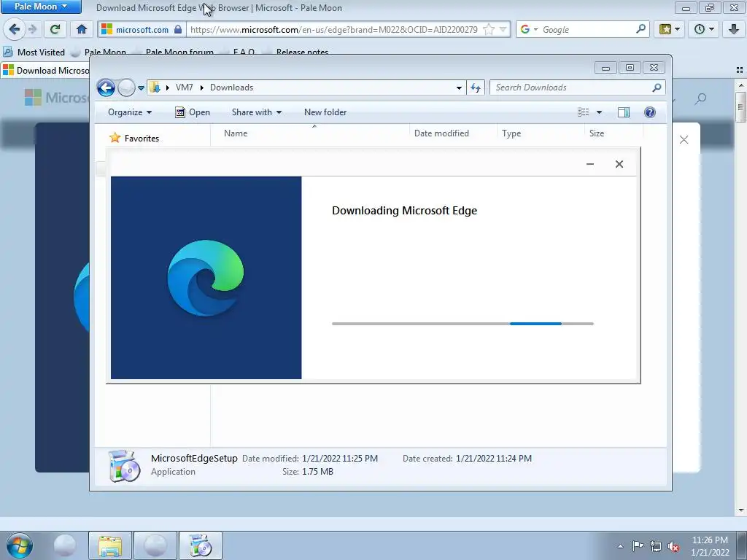Click the microsoft.com site identity button
747x560 pixels.
point(142,29)
